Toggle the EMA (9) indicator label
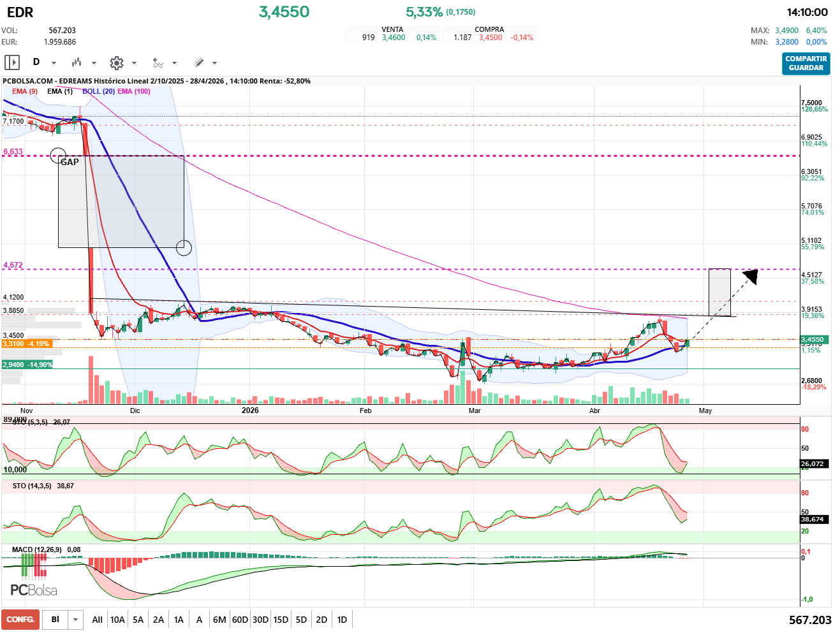This screenshot has width=840, height=633. (x=25, y=91)
